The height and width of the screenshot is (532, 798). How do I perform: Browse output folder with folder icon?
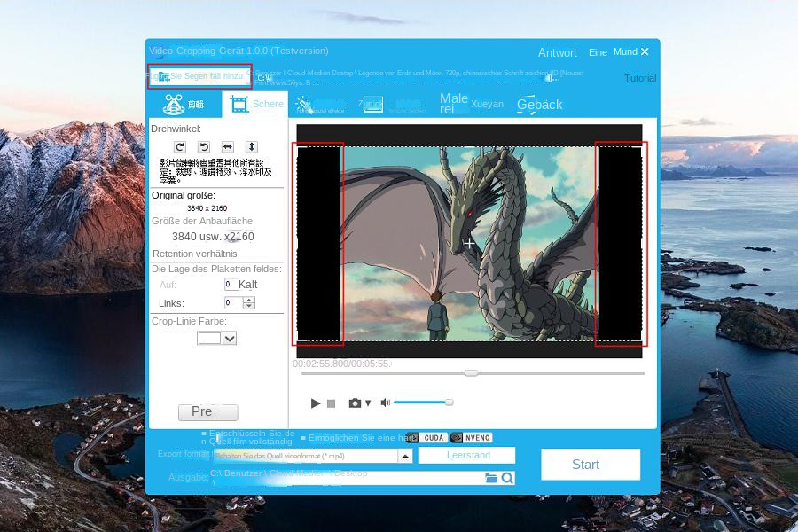(491, 478)
